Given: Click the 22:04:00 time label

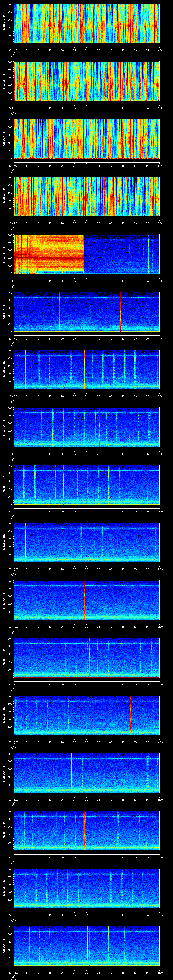Looking at the screenshot, I should (x=13, y=223).
